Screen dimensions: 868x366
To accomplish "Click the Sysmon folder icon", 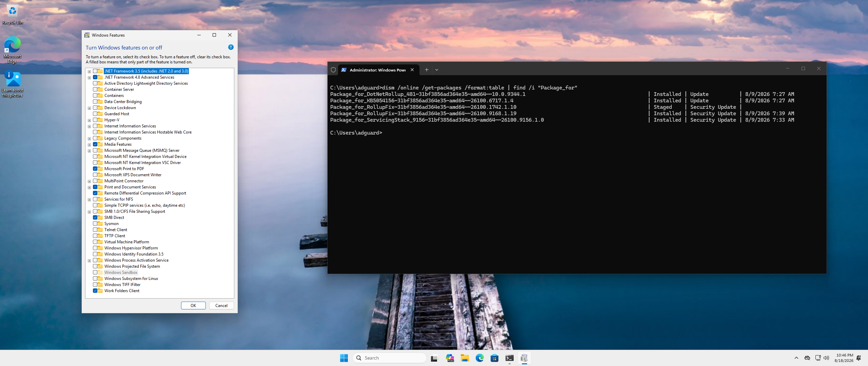I will coord(100,224).
